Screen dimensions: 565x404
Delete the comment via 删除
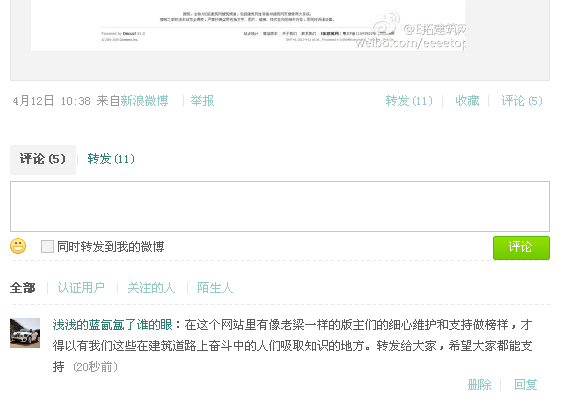pyautogui.click(x=479, y=385)
